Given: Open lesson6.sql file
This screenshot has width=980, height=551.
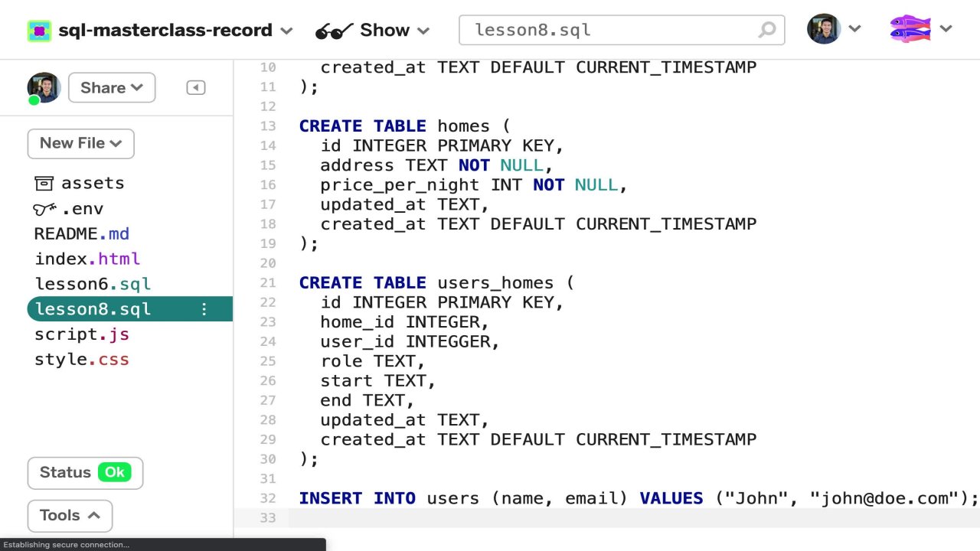Looking at the screenshot, I should pyautogui.click(x=93, y=284).
